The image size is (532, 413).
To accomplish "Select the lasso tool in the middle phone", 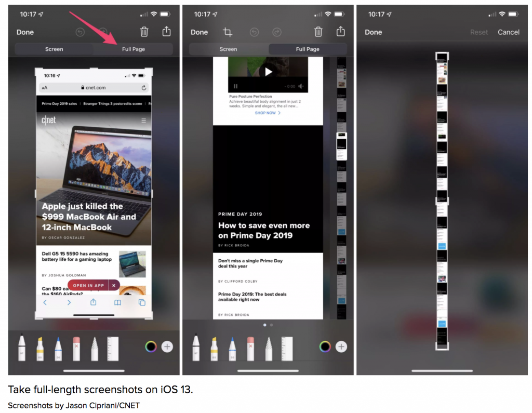I will click(269, 349).
